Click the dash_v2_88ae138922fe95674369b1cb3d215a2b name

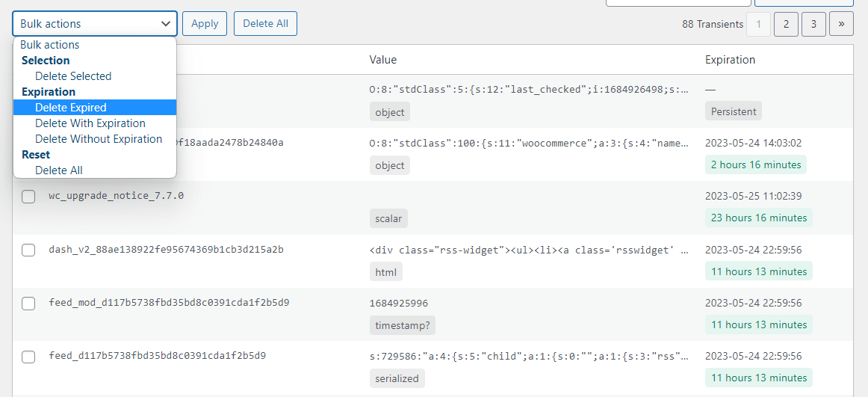coord(166,250)
